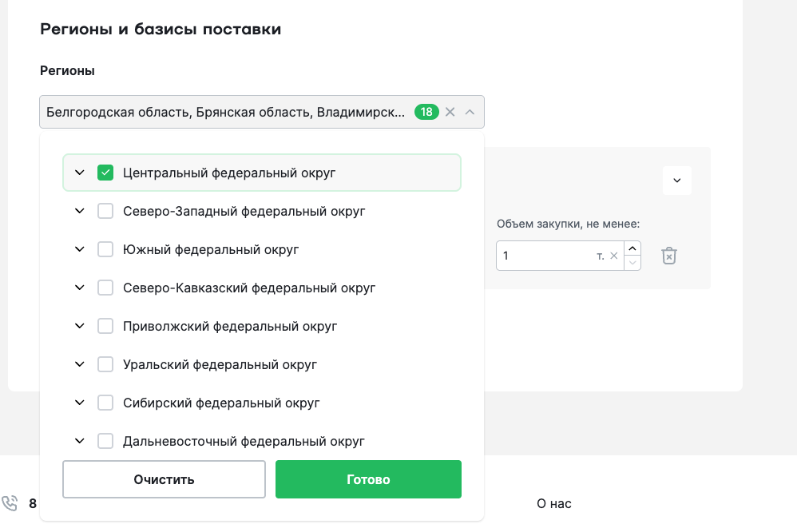Expand Северо-Западный федеральный округ subregions
Screen dimensions: 797x532
point(80,211)
